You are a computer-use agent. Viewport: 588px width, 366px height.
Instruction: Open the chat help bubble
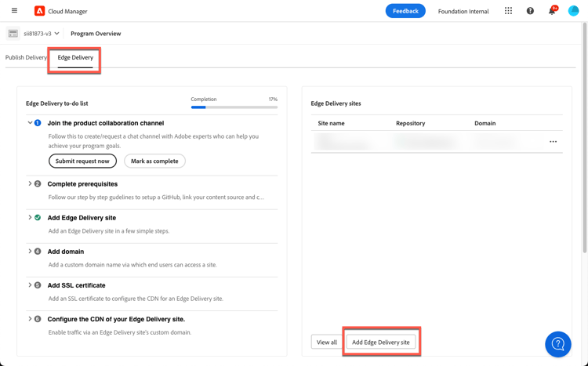[x=557, y=344]
